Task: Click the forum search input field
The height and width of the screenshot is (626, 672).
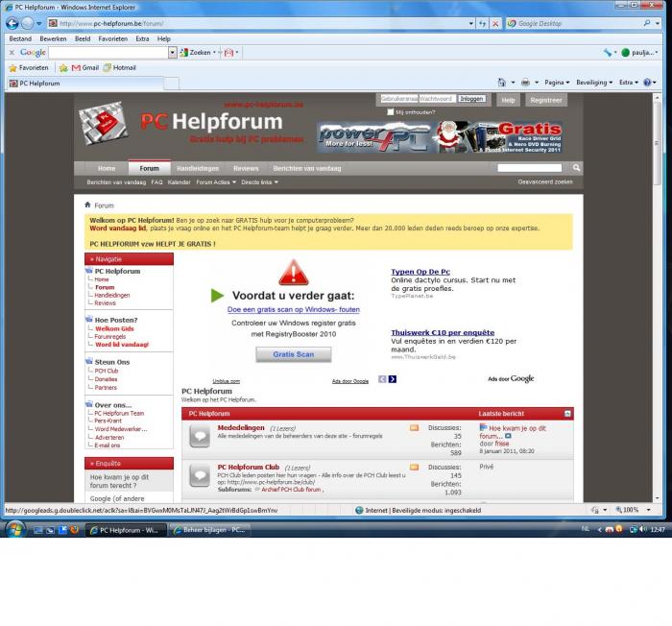Action: click(x=529, y=168)
